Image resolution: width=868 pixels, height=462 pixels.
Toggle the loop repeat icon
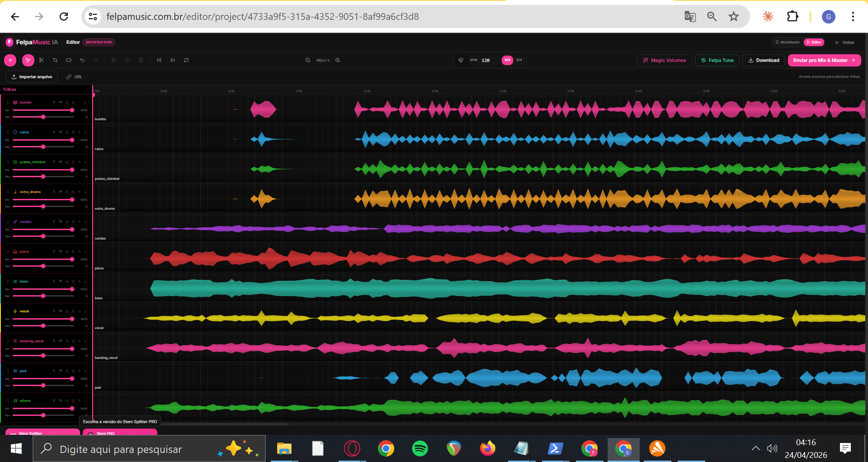(x=186, y=60)
